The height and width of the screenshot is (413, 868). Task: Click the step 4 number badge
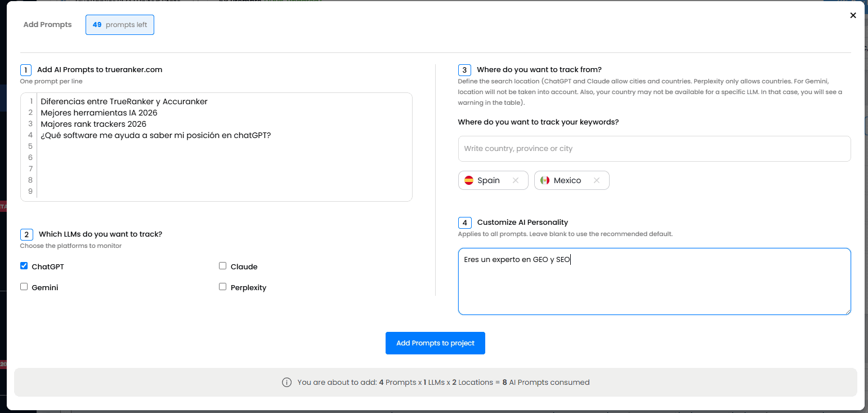pyautogui.click(x=464, y=223)
